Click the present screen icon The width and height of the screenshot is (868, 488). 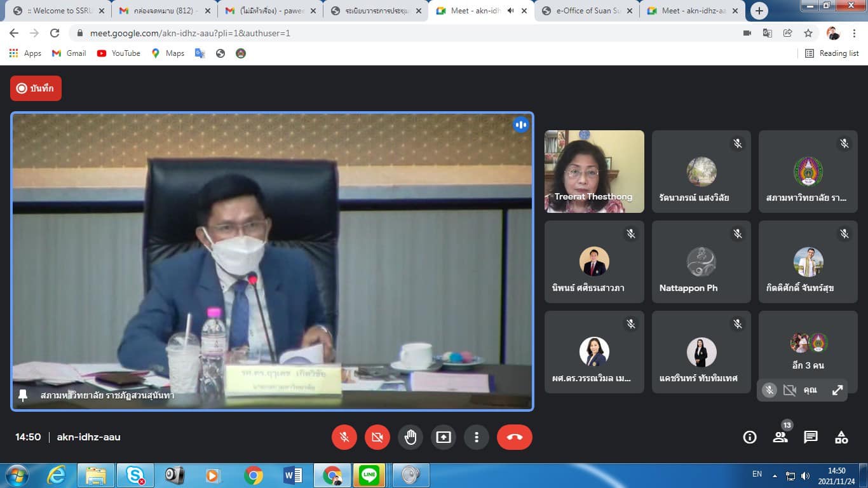tap(444, 437)
